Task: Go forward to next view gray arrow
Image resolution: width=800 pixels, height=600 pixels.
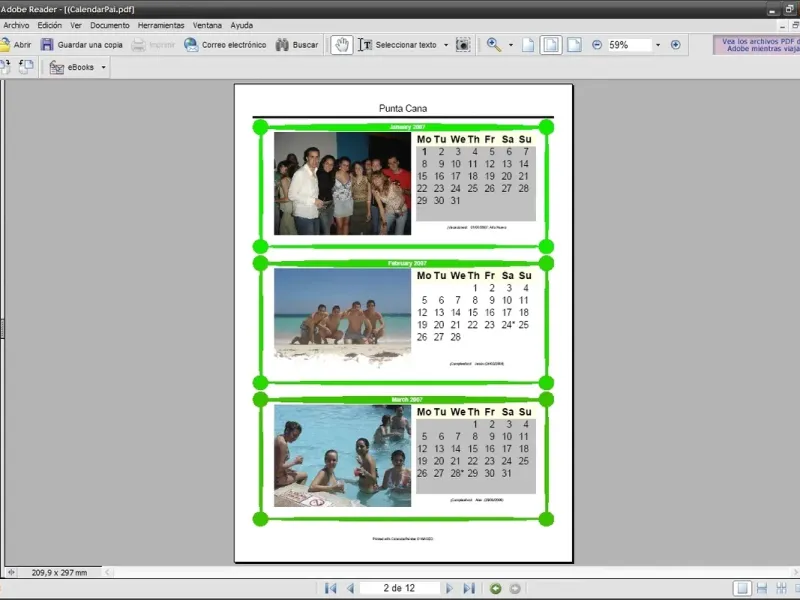Action: (x=515, y=588)
